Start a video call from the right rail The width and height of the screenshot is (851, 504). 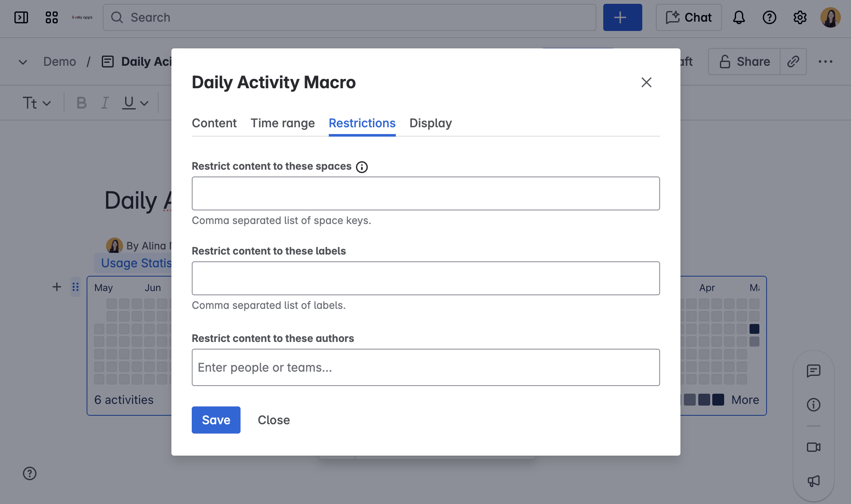pos(813,447)
